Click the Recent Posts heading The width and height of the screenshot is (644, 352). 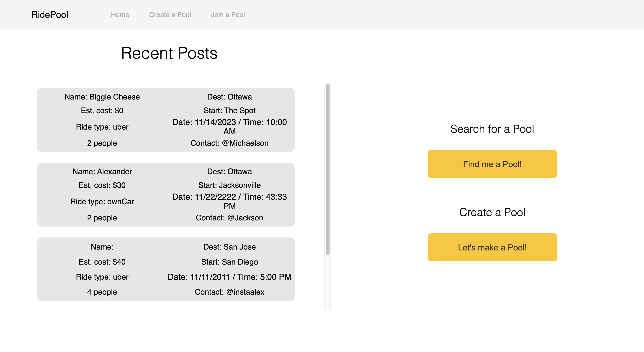169,53
